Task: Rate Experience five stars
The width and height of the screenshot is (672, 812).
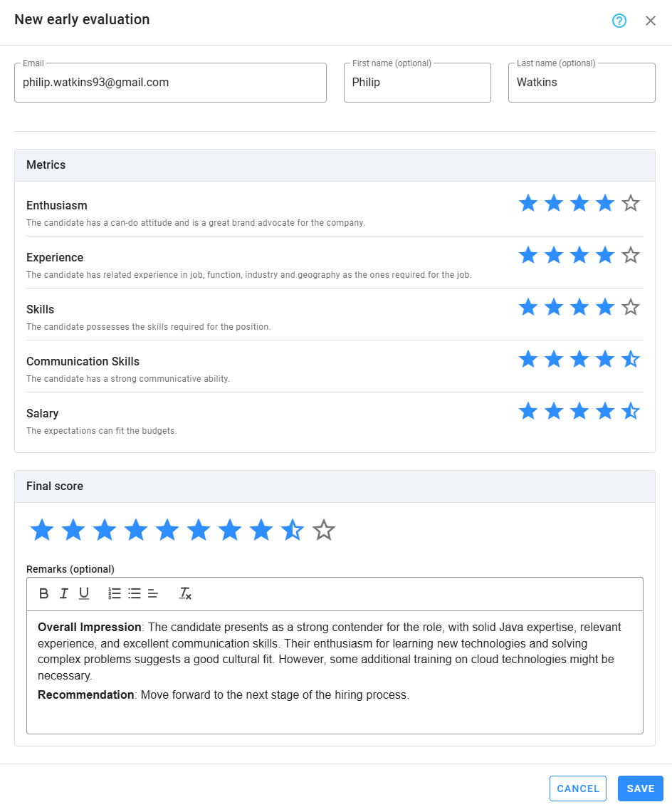Action: click(630, 255)
